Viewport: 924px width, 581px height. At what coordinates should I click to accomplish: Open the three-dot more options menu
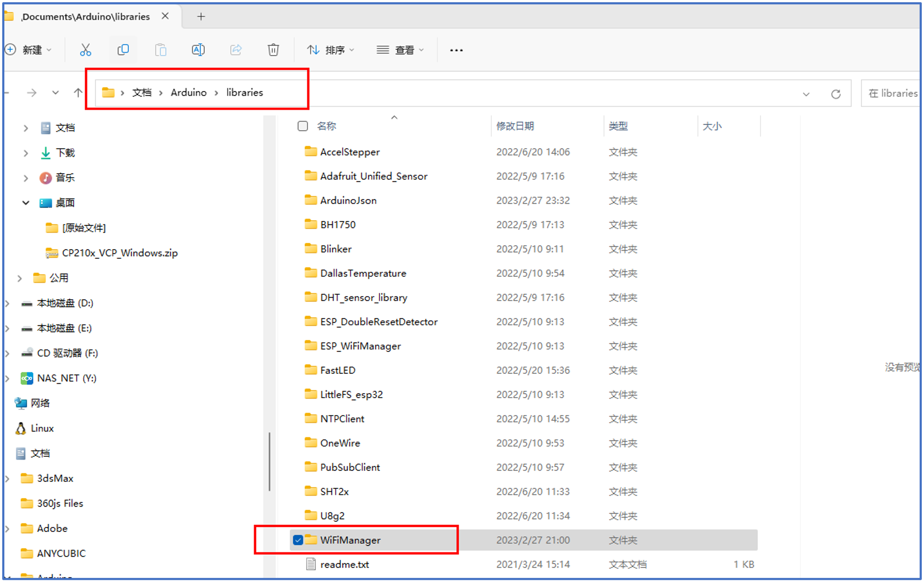point(456,50)
